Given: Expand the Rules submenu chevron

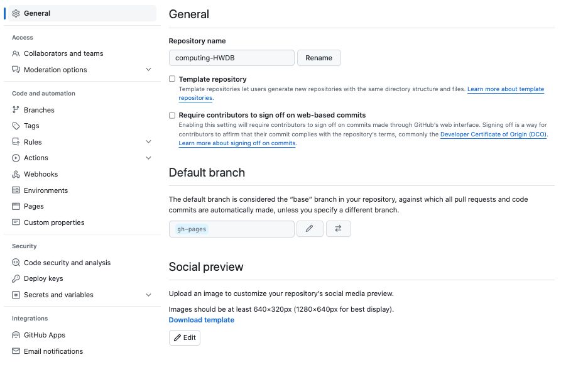Looking at the screenshot, I should pyautogui.click(x=148, y=142).
